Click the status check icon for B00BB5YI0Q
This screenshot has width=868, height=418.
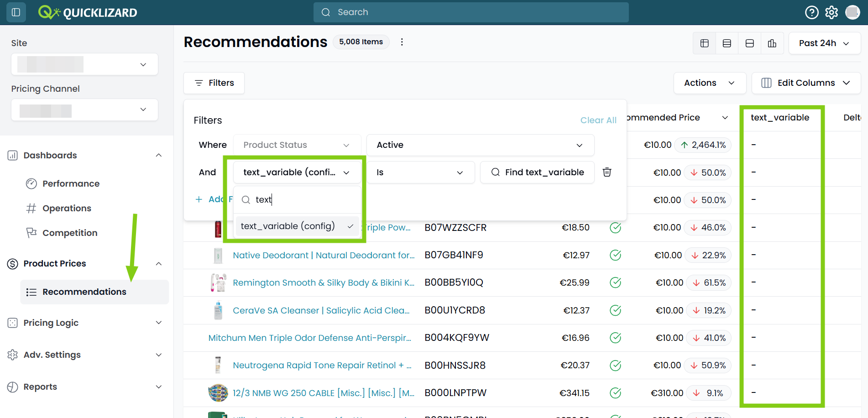(x=615, y=282)
